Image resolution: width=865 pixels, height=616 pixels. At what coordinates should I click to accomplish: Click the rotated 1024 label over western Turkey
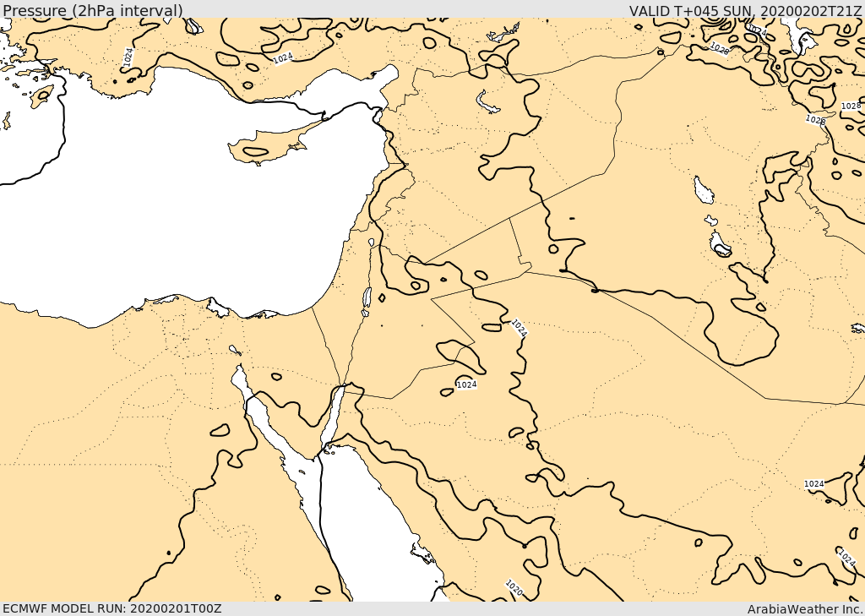click(128, 57)
